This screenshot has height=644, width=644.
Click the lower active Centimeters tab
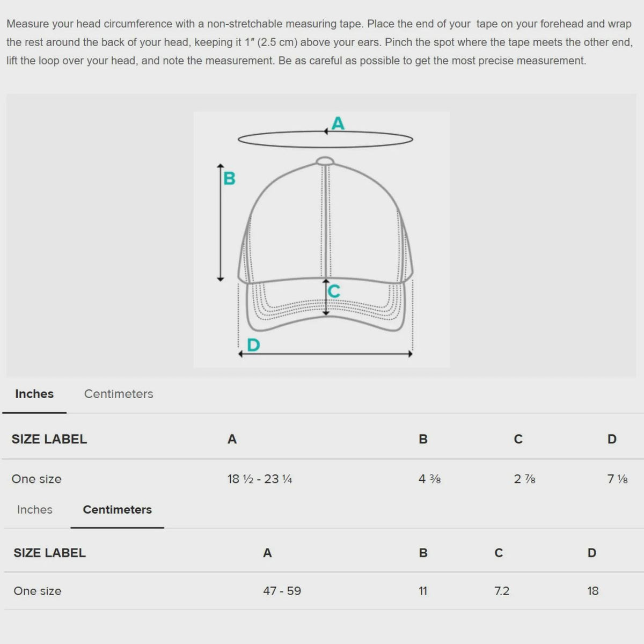pos(117,510)
